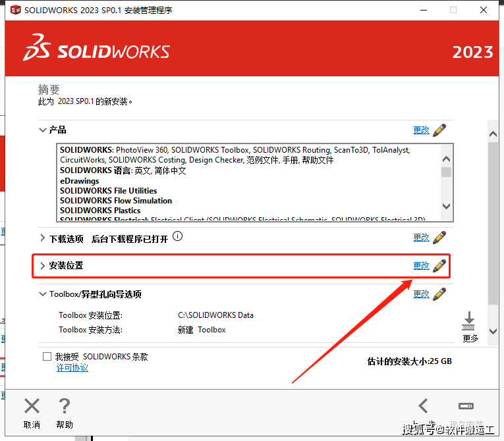Click the info icon next to 后台下载程序已打开

(177, 236)
